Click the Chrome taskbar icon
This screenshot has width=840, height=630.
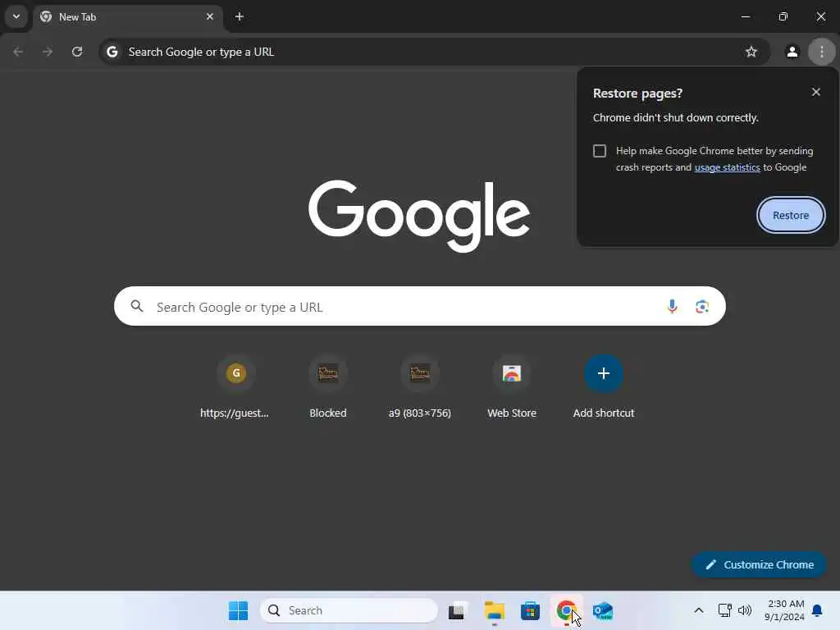[x=567, y=610]
